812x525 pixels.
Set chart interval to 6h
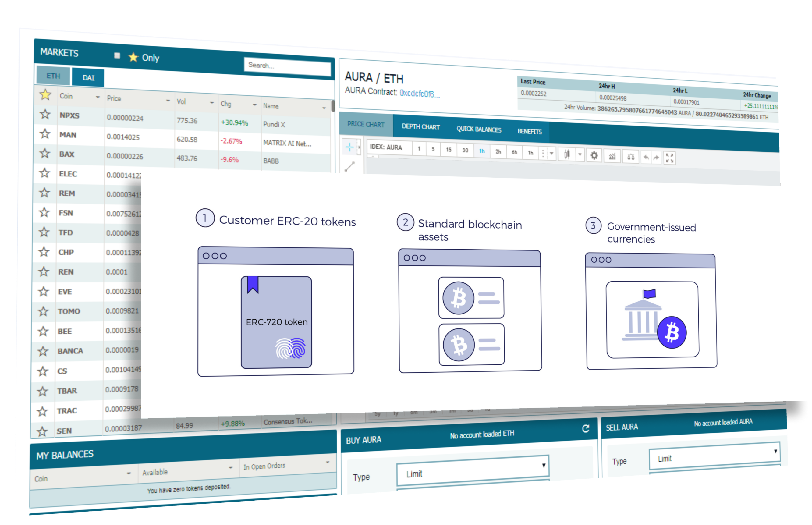point(514,153)
